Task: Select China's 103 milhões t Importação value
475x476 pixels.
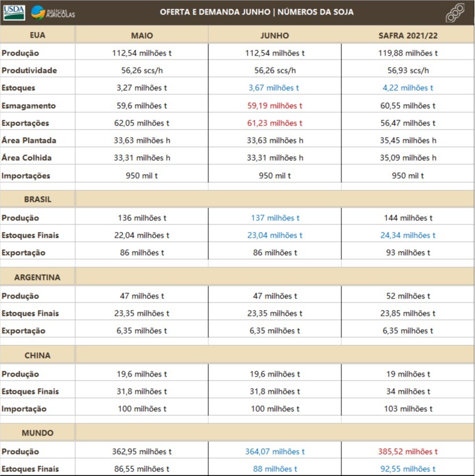Action: tap(407, 409)
